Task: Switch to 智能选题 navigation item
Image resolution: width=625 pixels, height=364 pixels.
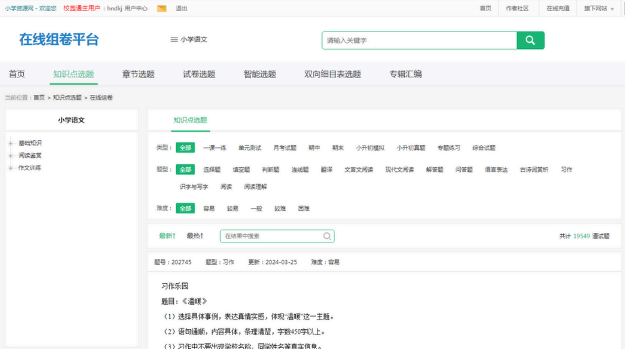Action: [260, 74]
